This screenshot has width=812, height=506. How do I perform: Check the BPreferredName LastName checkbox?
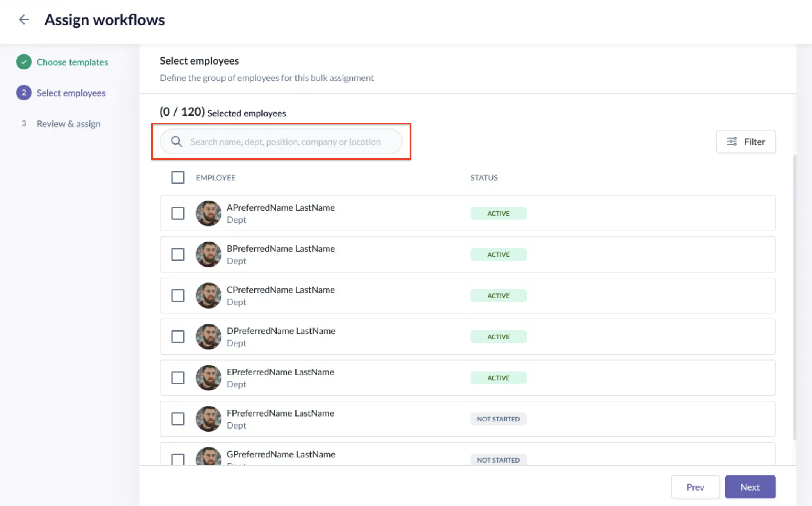(178, 255)
